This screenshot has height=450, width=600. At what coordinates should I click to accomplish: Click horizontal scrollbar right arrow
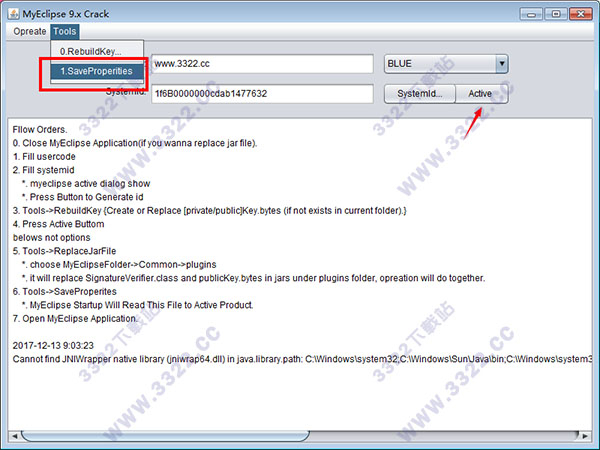click(x=585, y=436)
